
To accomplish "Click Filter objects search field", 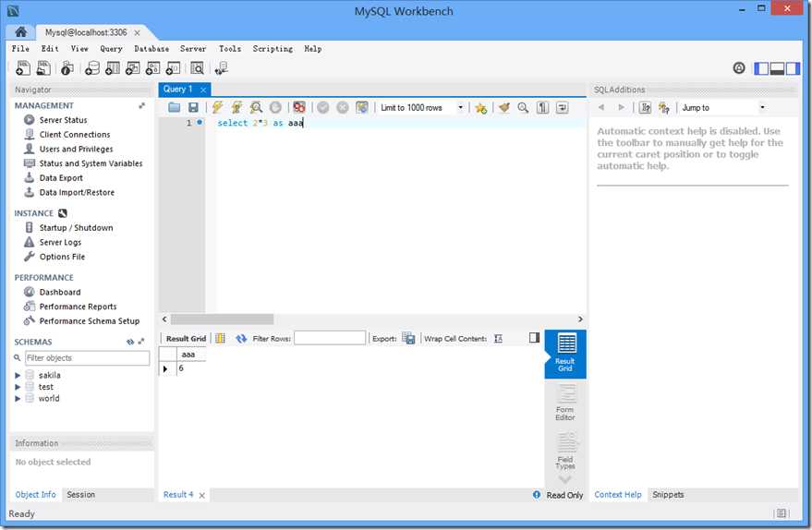I will 87,357.
